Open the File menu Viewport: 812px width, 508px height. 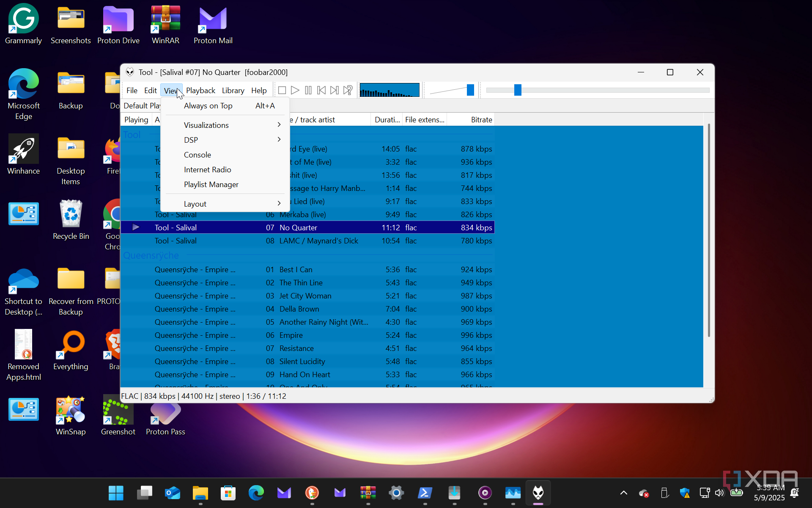[x=132, y=90]
